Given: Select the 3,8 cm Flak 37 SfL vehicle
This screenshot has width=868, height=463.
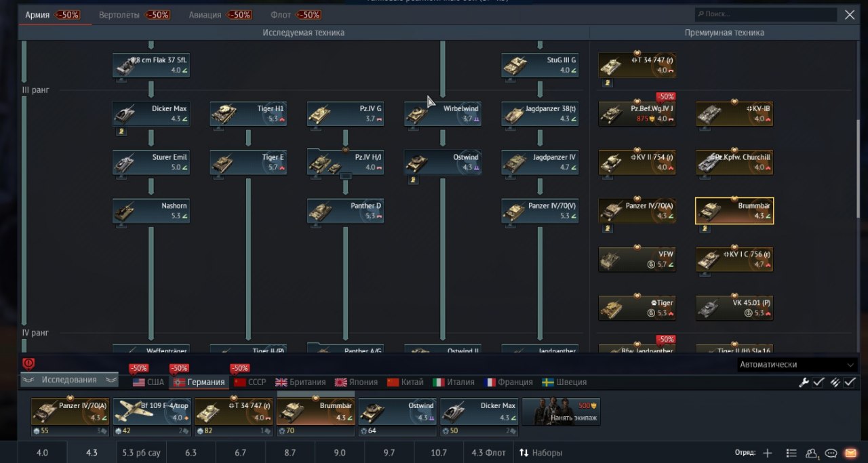Looking at the screenshot, I should pyautogui.click(x=151, y=65).
